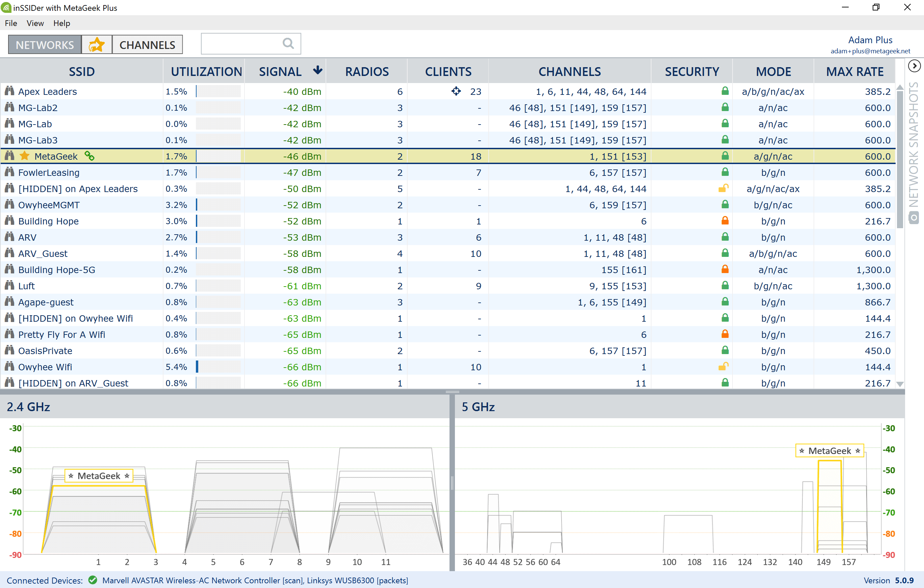924x588 pixels.
Task: Click the search magnifier icon
Action: click(x=288, y=44)
